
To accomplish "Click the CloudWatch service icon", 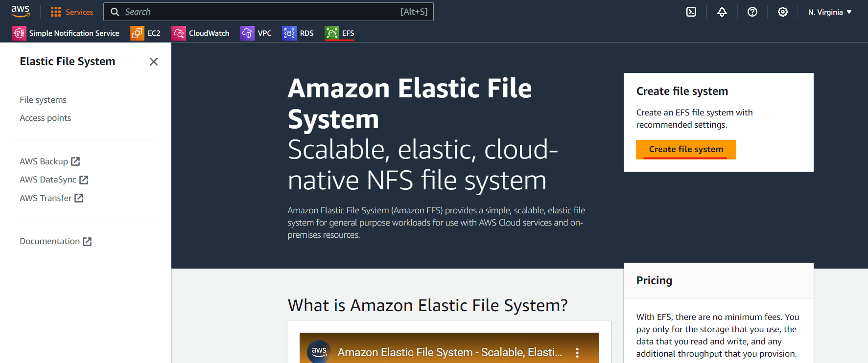I will point(179,33).
